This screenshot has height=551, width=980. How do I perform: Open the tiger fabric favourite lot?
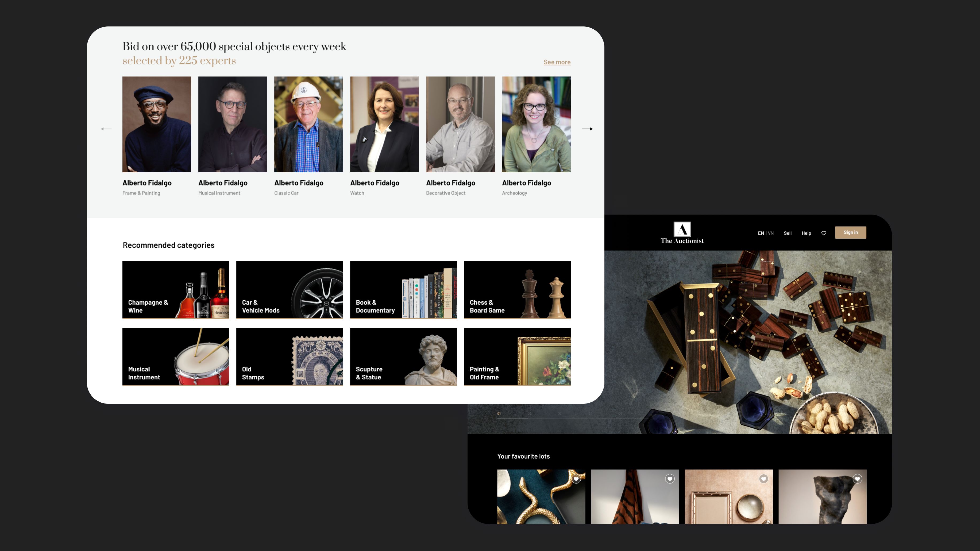click(635, 497)
